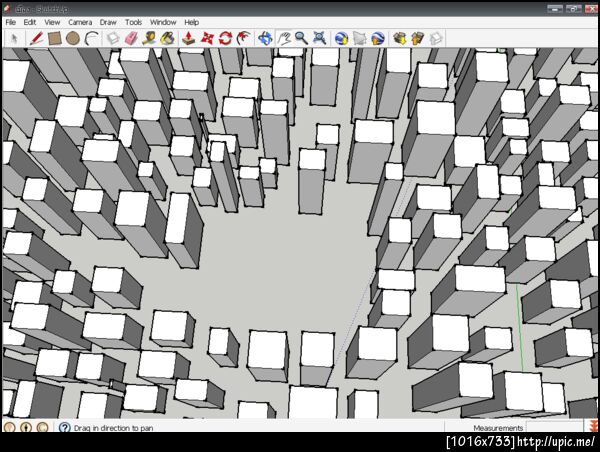Select the Paint Bucket tool
The image size is (600, 452).
pyautogui.click(x=168, y=38)
